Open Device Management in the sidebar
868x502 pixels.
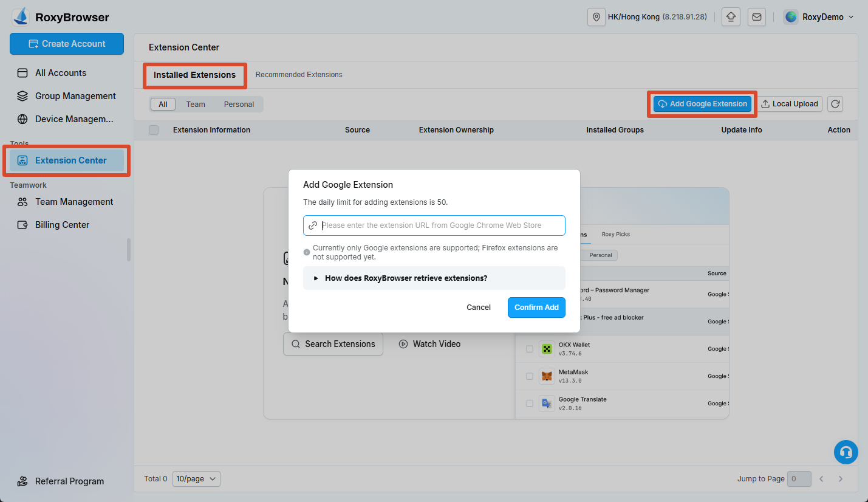point(67,119)
